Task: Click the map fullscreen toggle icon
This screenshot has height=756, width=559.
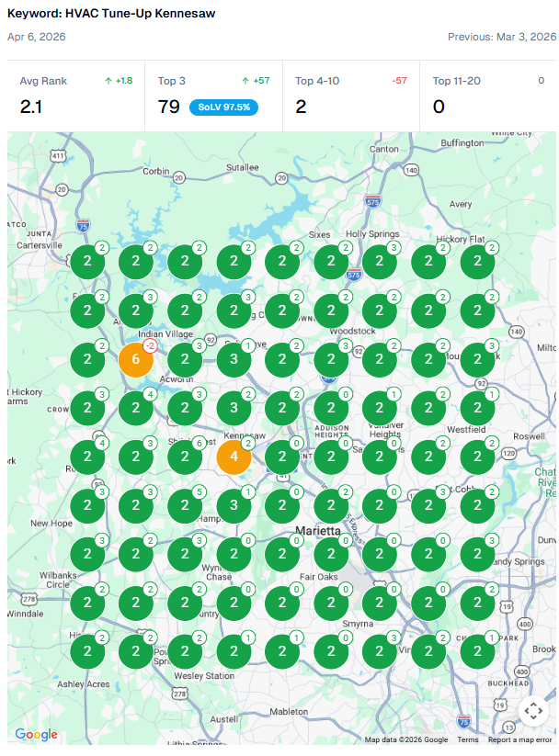Action: pyautogui.click(x=533, y=711)
